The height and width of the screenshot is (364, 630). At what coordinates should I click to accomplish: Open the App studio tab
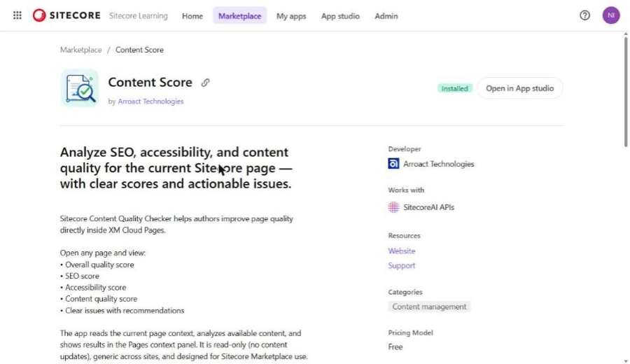pos(340,16)
